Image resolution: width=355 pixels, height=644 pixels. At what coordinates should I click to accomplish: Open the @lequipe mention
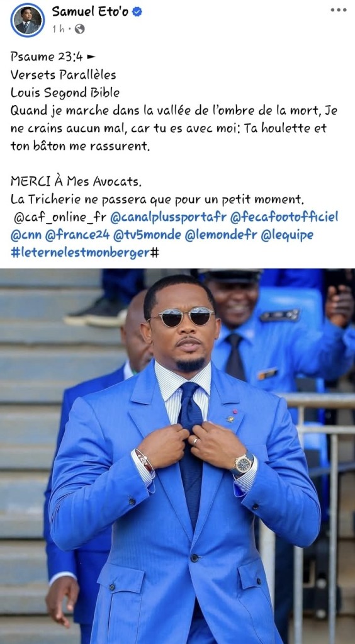click(x=287, y=235)
